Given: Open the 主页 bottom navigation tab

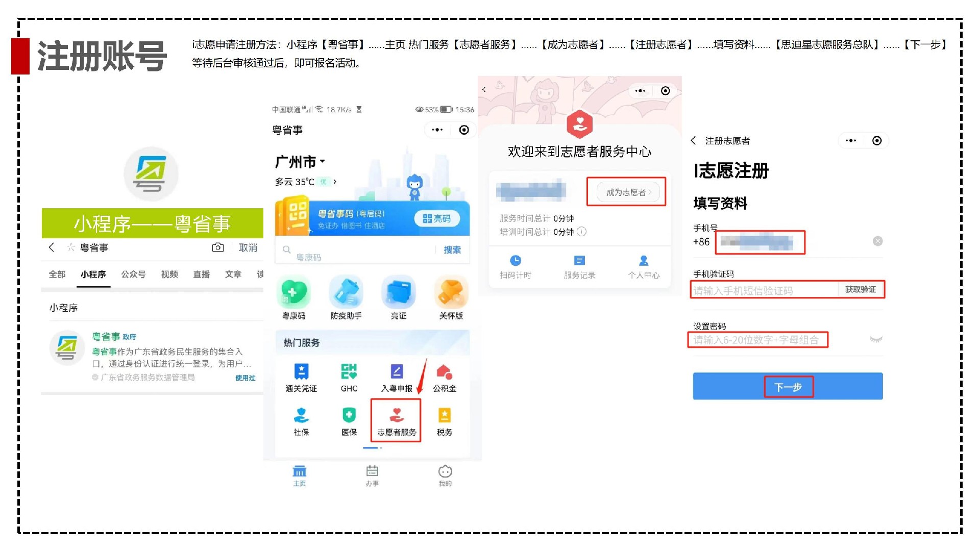Looking at the screenshot, I should point(300,475).
